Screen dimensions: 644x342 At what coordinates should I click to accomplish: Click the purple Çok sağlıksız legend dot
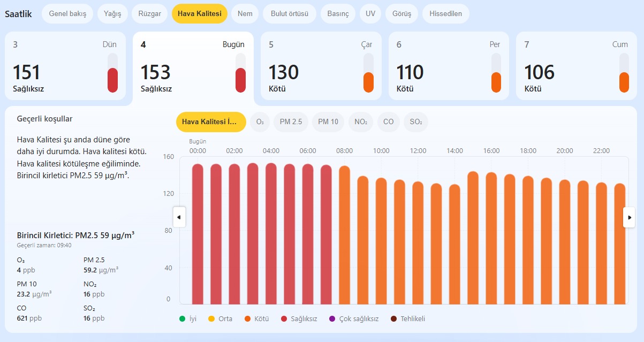coord(332,319)
